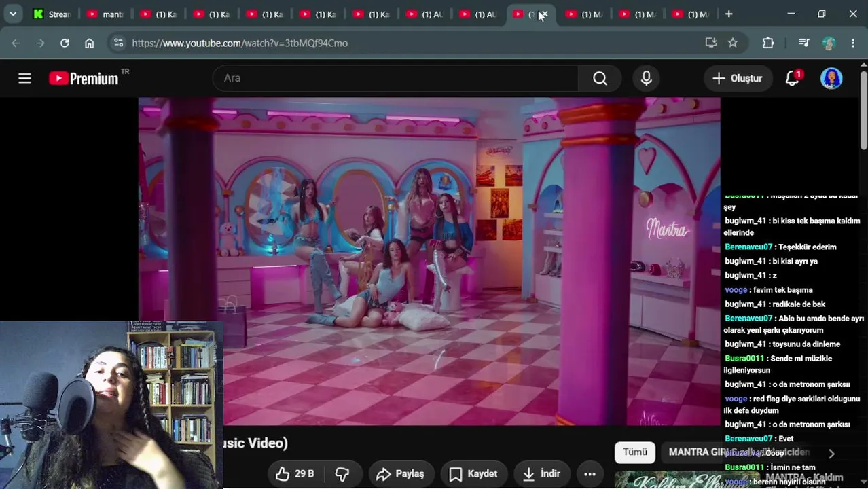
Task: Open the browser home page
Action: 89,43
